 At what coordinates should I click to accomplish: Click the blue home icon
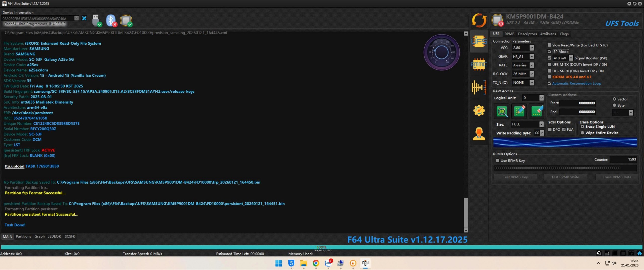tap(639, 253)
